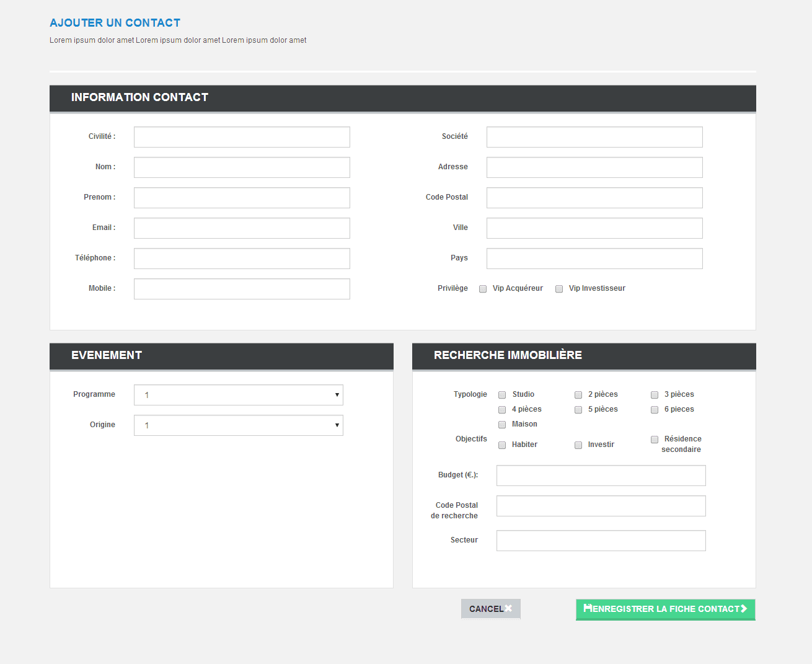Select the Maison typology checkbox
This screenshot has width=812, height=664.
pyautogui.click(x=502, y=424)
